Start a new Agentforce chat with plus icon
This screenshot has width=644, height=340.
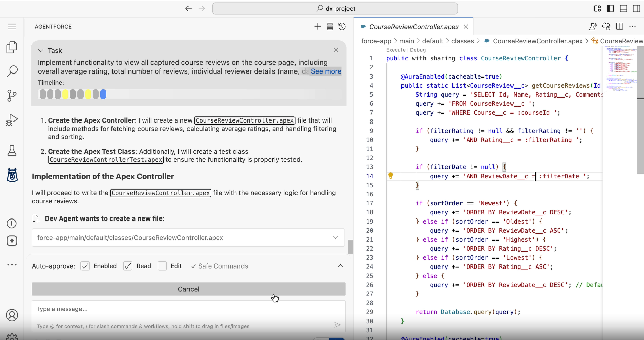(317, 27)
